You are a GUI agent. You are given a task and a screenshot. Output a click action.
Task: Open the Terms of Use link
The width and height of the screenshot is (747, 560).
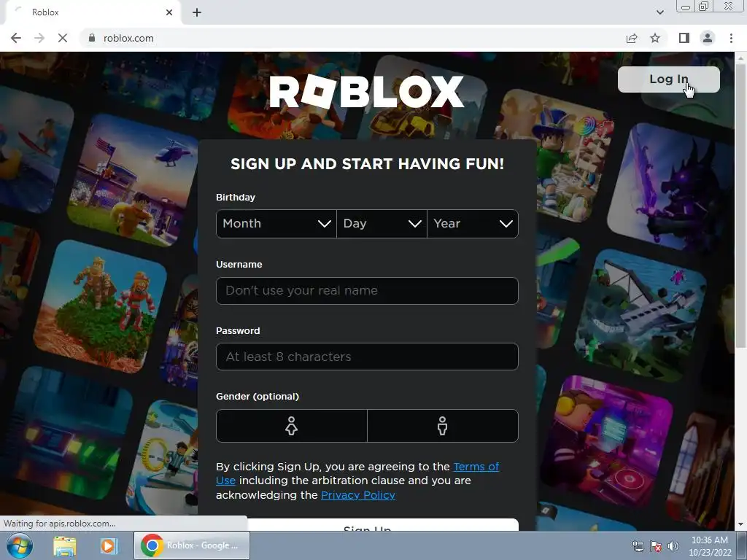476,467
